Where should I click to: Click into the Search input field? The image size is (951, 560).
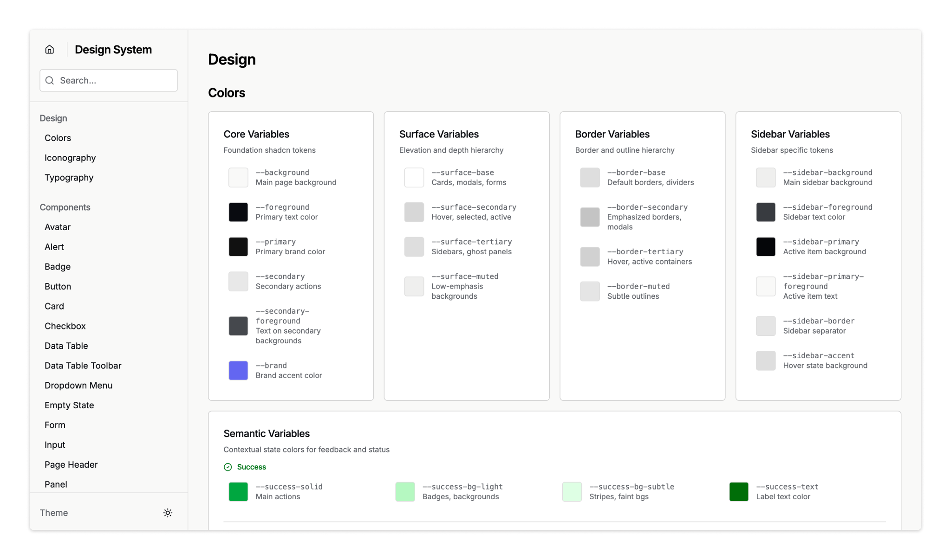pyautogui.click(x=111, y=80)
